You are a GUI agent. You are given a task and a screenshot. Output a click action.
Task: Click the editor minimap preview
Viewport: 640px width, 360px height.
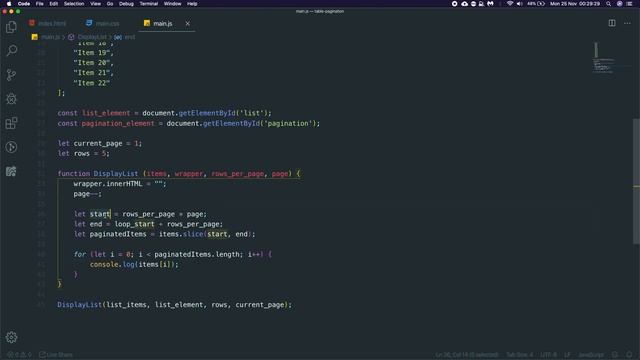[x=604, y=58]
